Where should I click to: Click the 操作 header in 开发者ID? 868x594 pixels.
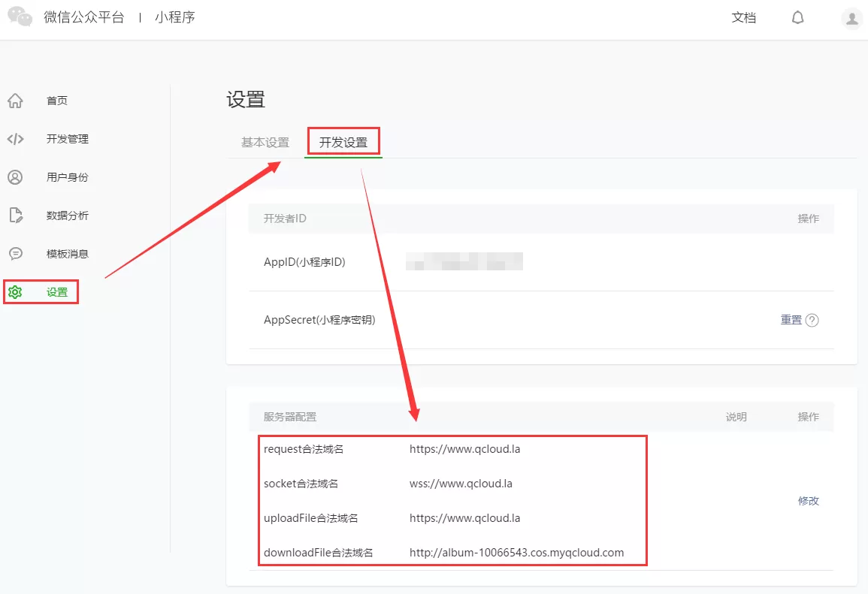click(808, 219)
